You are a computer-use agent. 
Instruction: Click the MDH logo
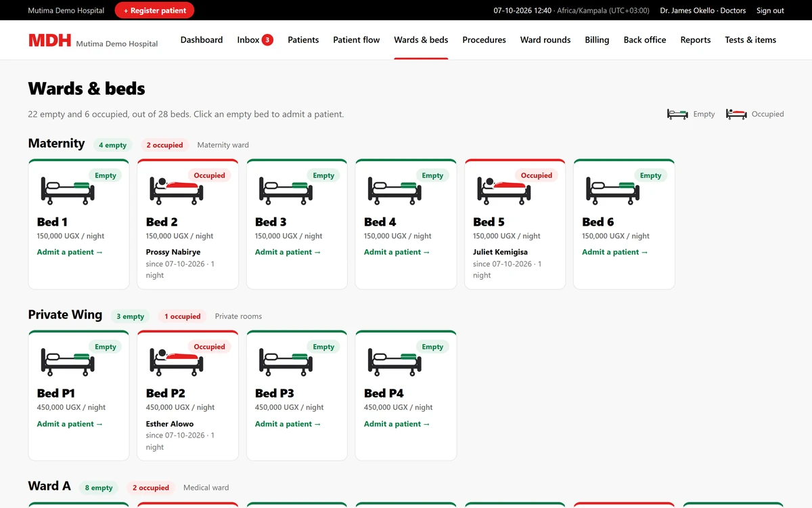coord(49,40)
